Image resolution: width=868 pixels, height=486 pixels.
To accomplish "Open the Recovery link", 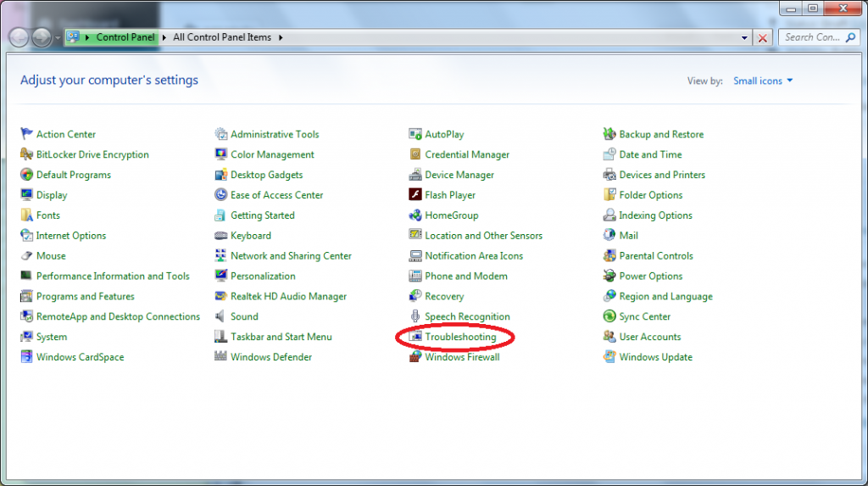I will [x=444, y=297].
